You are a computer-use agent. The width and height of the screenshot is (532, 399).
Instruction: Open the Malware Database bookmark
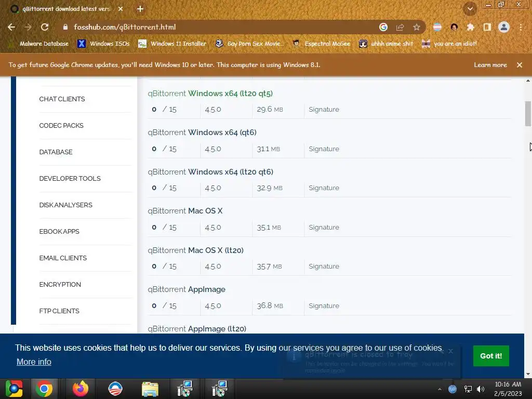(x=38, y=44)
